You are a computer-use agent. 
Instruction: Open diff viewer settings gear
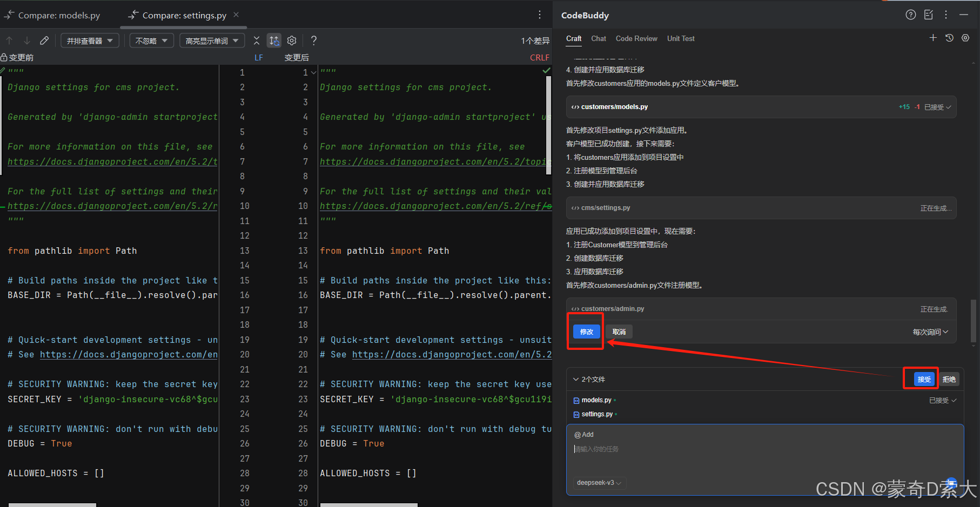click(292, 40)
